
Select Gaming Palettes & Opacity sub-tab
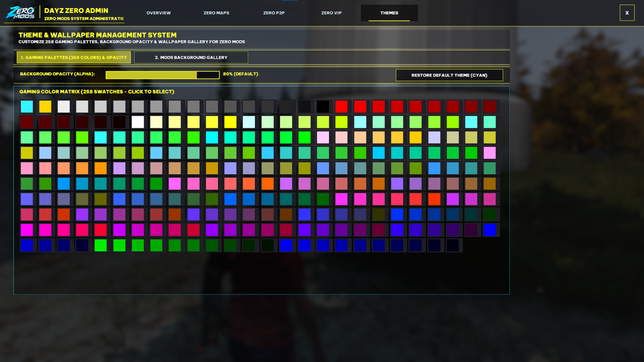click(74, 57)
